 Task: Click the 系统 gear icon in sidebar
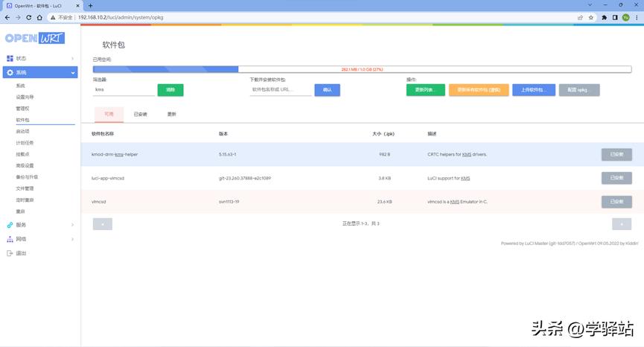coord(10,72)
